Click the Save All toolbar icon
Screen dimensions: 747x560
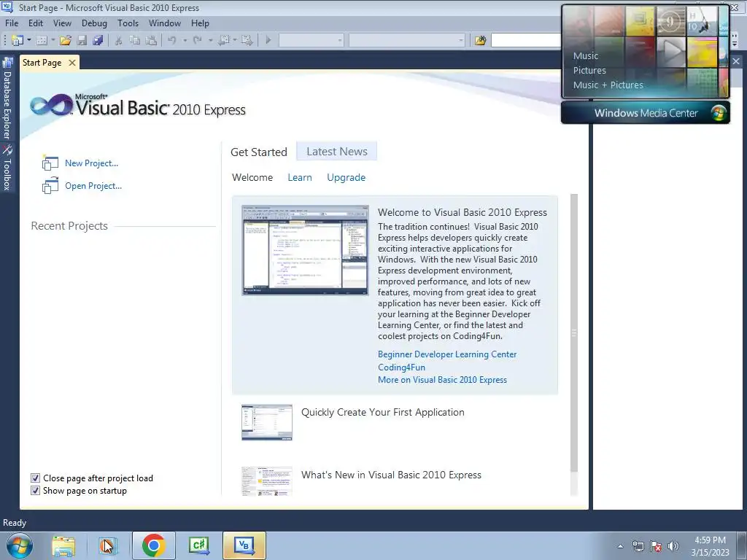(x=98, y=41)
